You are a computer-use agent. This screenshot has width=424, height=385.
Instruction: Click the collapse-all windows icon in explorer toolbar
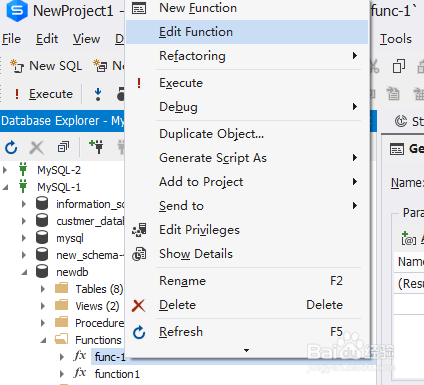pyautogui.click(x=63, y=147)
